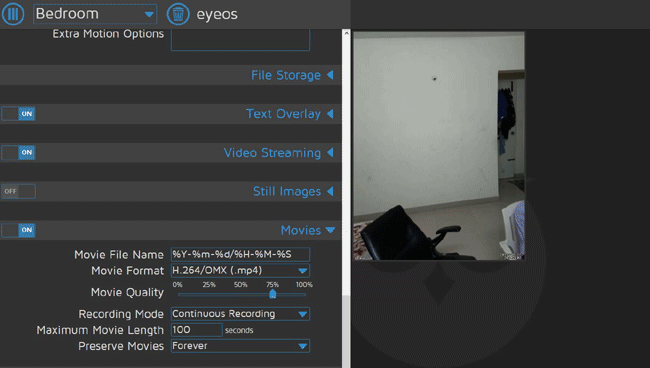
Task: Toggle the Text Overlay ON switch
Action: click(x=18, y=114)
